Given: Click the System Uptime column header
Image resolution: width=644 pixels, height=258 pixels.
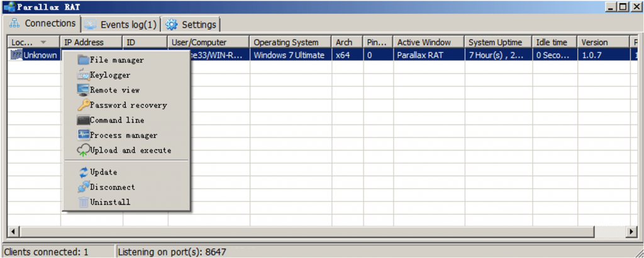Looking at the screenshot, I should pyautogui.click(x=495, y=42).
